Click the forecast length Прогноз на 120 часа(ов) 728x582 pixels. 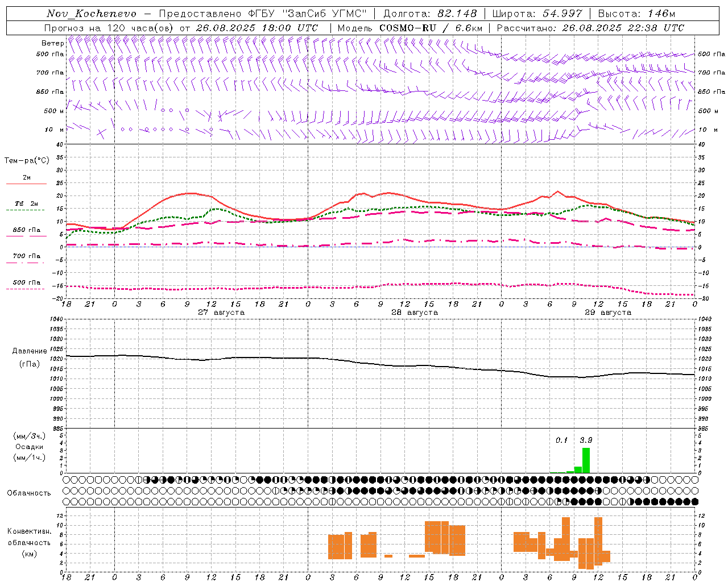point(109,28)
